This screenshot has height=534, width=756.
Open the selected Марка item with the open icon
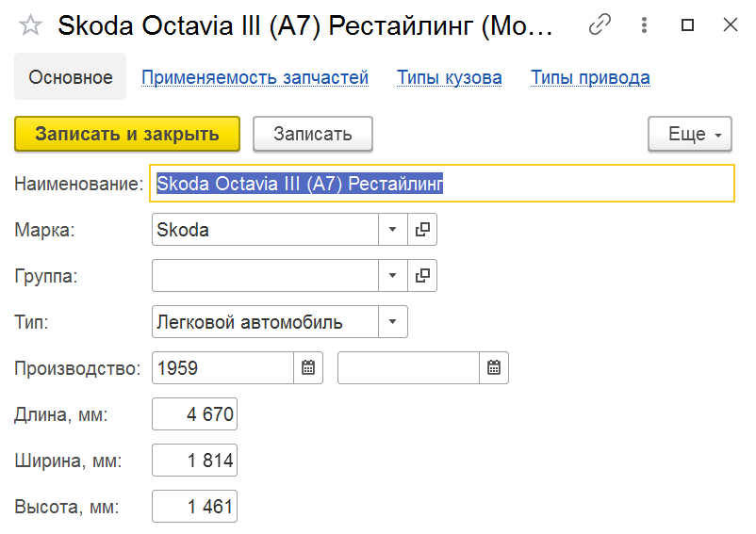click(x=422, y=230)
